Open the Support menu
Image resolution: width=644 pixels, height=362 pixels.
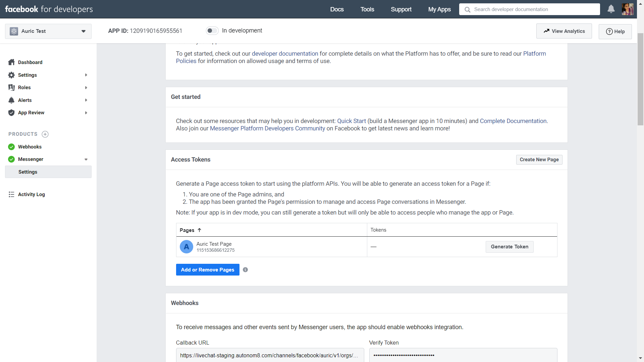point(401,9)
